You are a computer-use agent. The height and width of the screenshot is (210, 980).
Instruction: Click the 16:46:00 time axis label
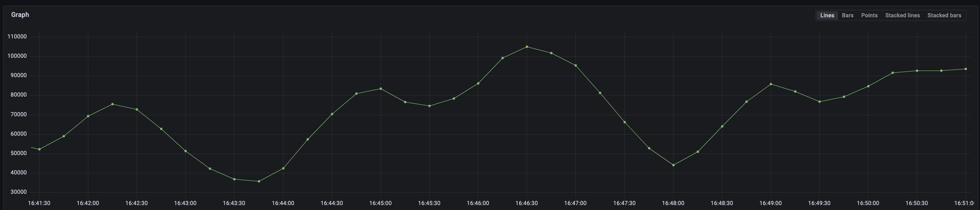[478, 203]
